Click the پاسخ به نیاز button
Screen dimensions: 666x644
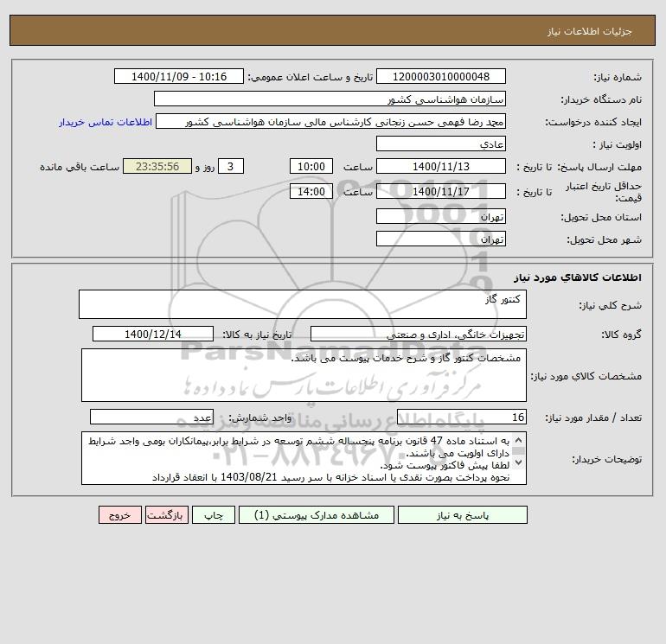[462, 515]
